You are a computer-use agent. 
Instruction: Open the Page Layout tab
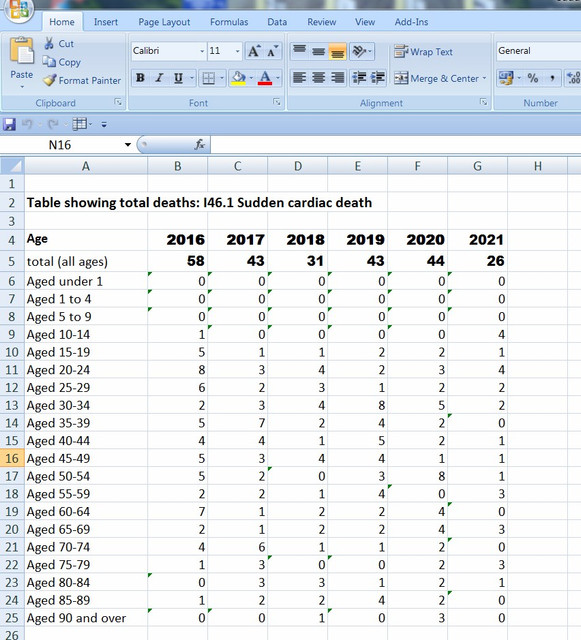tap(164, 22)
